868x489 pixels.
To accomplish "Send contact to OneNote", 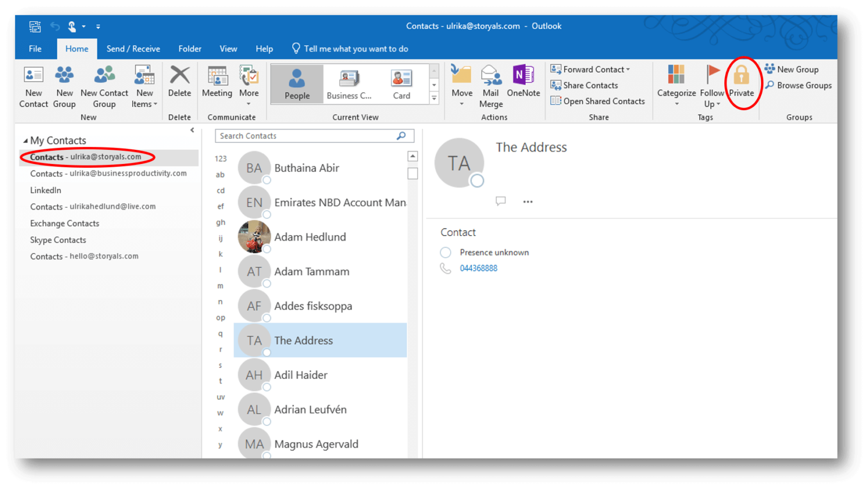I will [x=523, y=81].
